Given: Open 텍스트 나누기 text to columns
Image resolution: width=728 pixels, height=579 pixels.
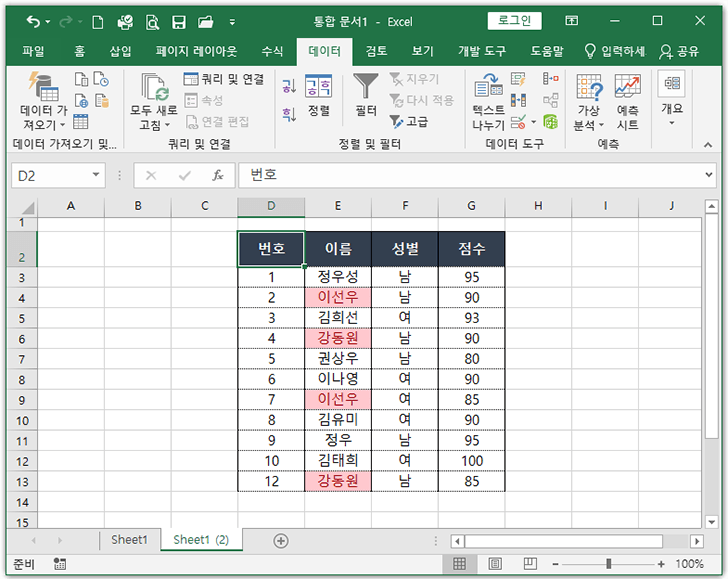Looking at the screenshot, I should 488,102.
